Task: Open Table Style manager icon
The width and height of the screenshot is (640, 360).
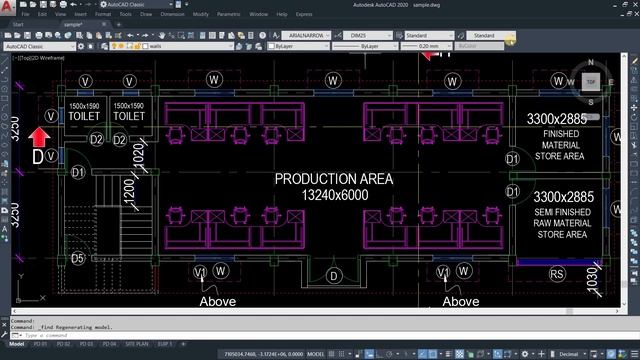Action: point(399,36)
